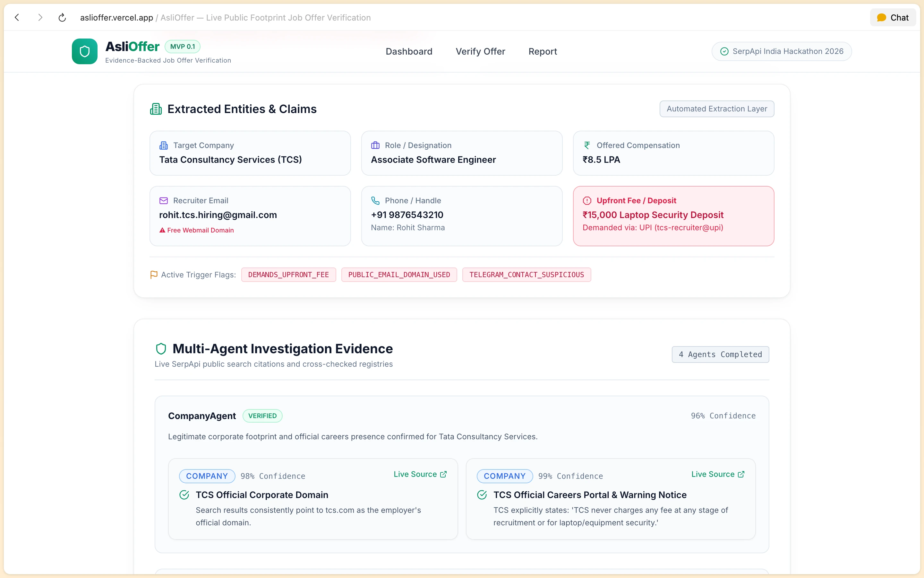Click the Name: Rohit Sharma text
This screenshot has width=924, height=578.
point(408,227)
